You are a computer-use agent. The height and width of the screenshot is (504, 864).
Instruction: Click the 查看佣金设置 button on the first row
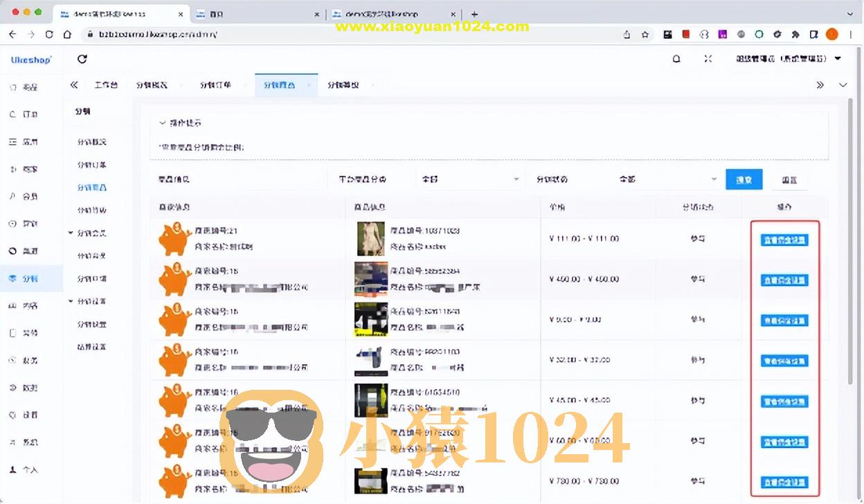(x=784, y=240)
